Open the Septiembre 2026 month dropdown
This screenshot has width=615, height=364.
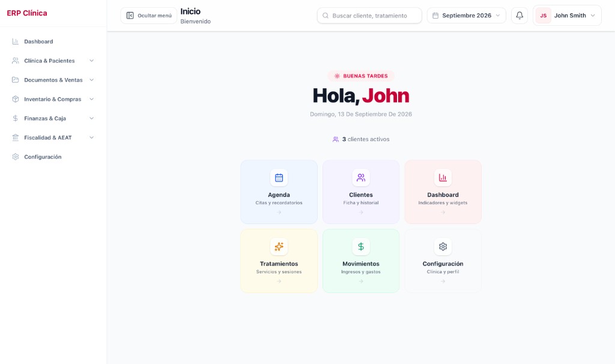coord(466,16)
